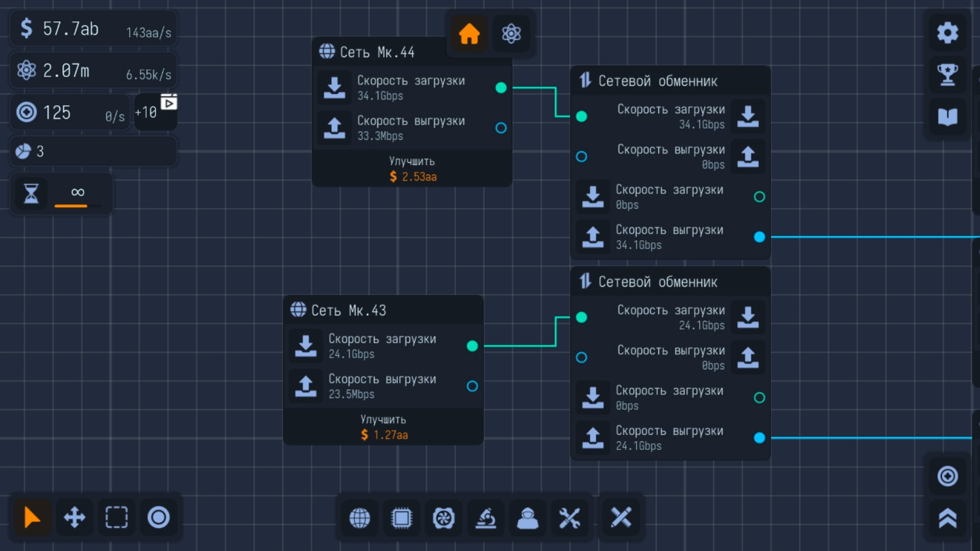Click the hourglass time icon
The height and width of the screenshot is (551, 980).
coord(31,193)
